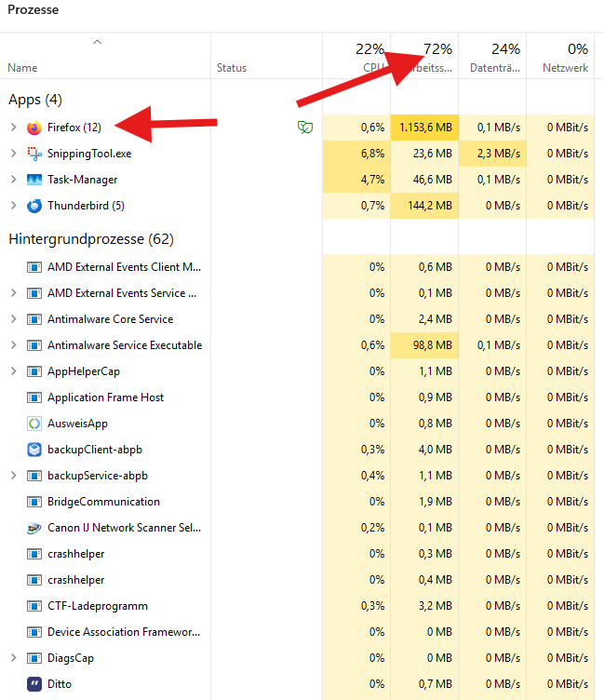
Task: Expand the DiagsCap process entry
Action: [x=13, y=657]
